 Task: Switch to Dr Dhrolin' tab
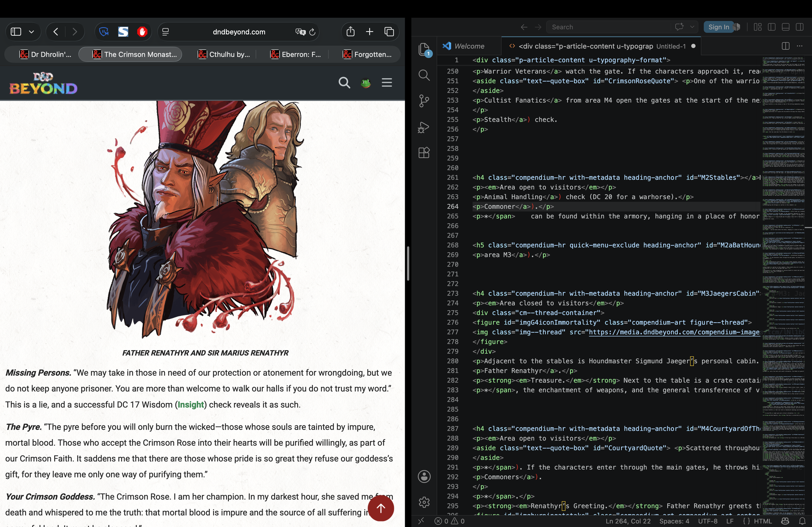pos(45,54)
